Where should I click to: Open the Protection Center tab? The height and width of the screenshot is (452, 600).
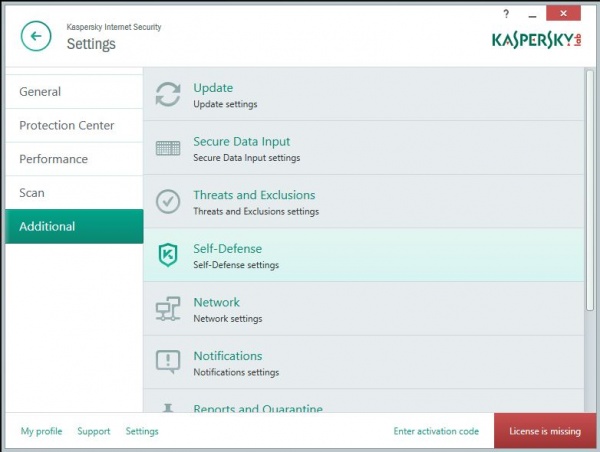pos(74,126)
